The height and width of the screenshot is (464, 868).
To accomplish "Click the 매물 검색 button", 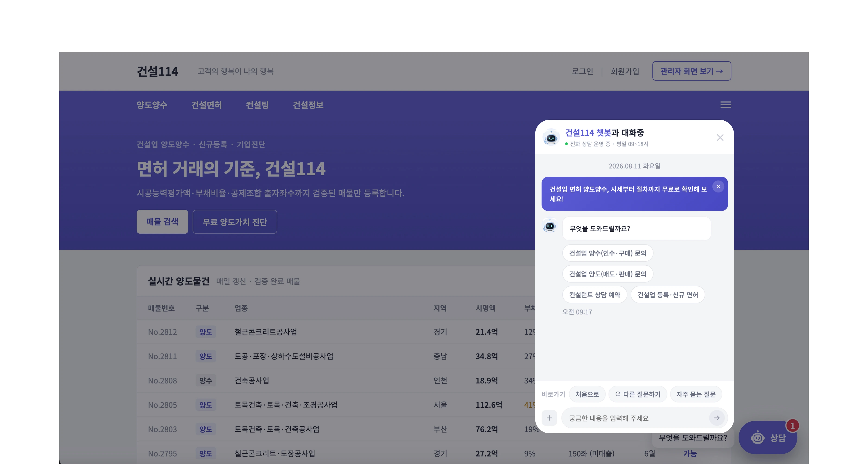I will pos(163,222).
